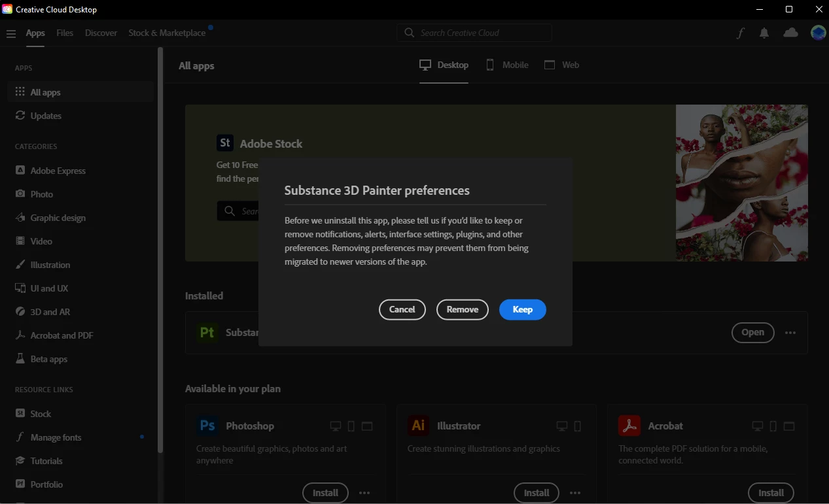Click Keep to retain preferences
Screen dimensions: 829x504
coord(523,310)
